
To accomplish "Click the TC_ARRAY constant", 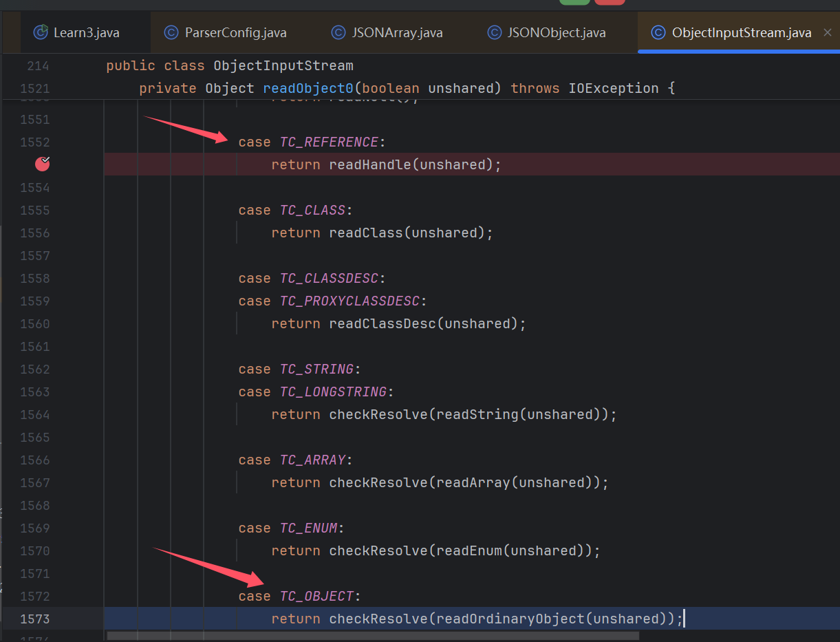I will tap(312, 460).
